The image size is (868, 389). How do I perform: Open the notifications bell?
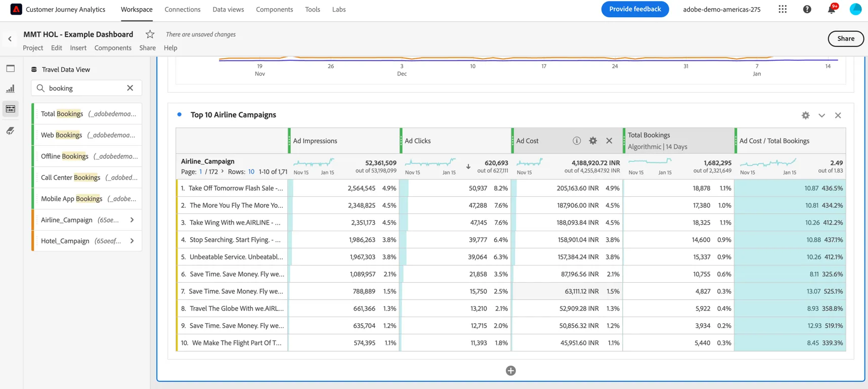(831, 9)
